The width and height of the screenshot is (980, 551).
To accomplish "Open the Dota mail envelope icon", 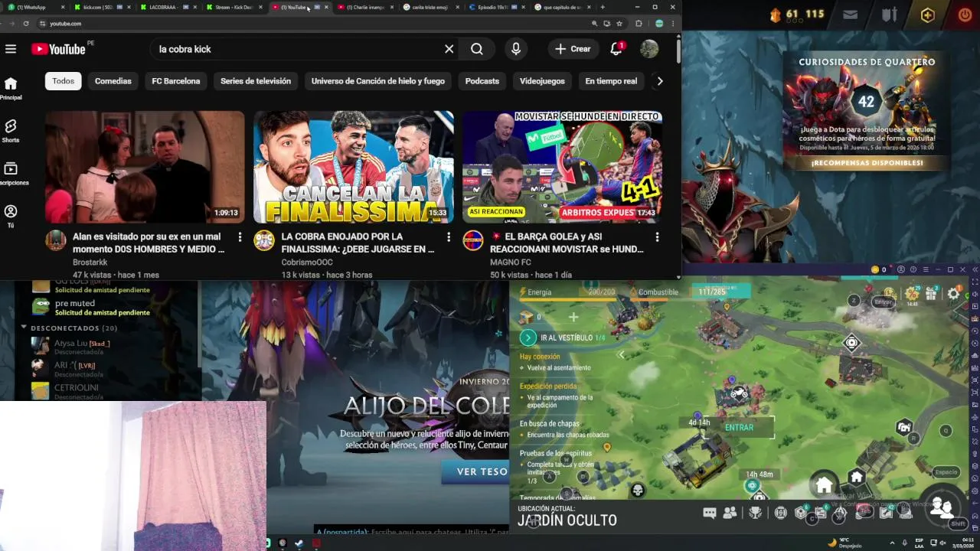I will 850,15.
